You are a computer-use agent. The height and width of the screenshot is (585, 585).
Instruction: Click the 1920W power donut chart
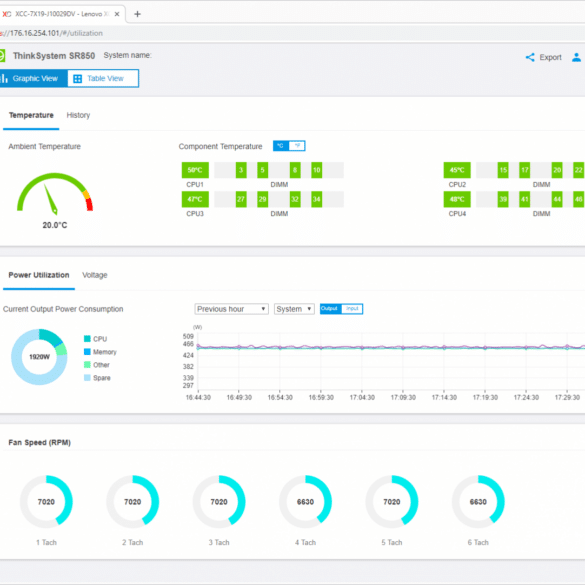(39, 357)
